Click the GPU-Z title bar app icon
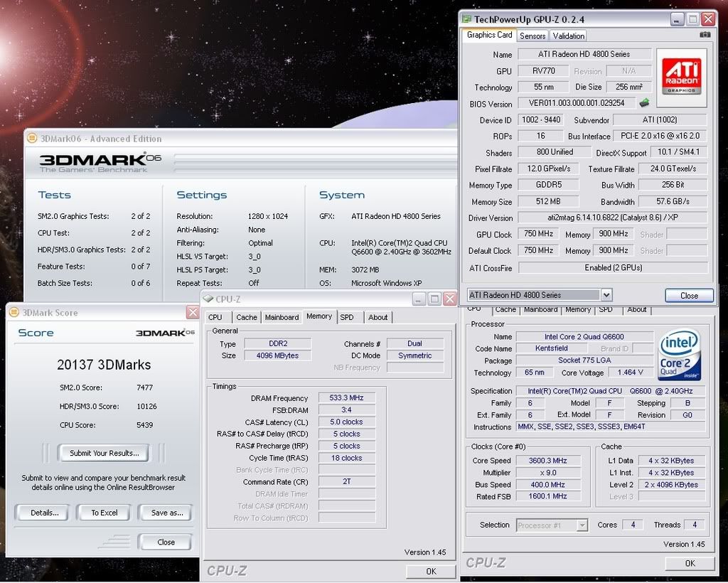 point(466,19)
